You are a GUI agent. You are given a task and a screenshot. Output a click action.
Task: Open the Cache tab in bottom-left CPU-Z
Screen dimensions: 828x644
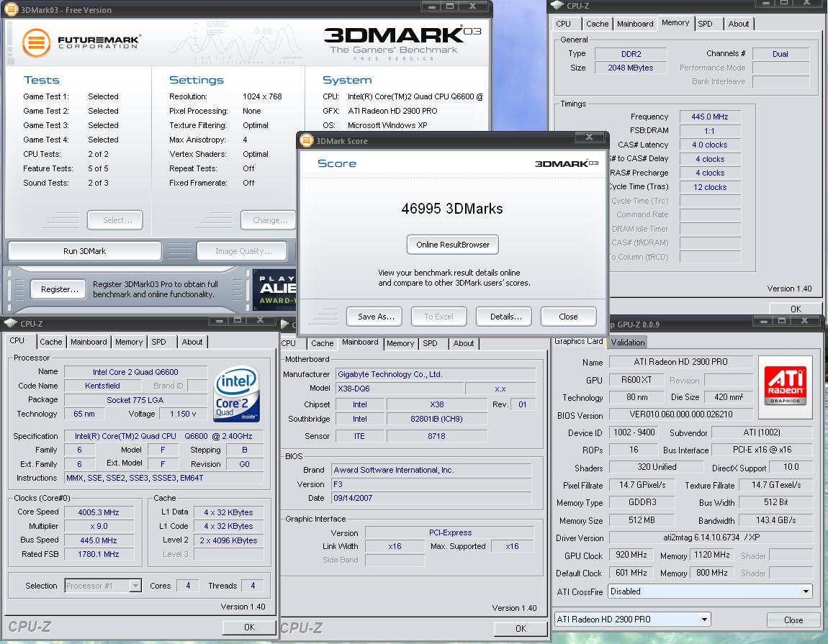[50, 342]
